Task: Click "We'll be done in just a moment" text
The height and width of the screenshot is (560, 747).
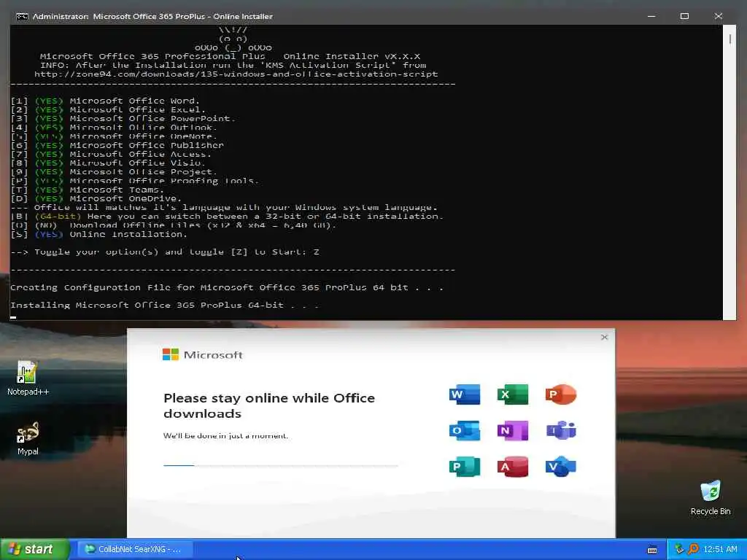Action: coord(225,436)
